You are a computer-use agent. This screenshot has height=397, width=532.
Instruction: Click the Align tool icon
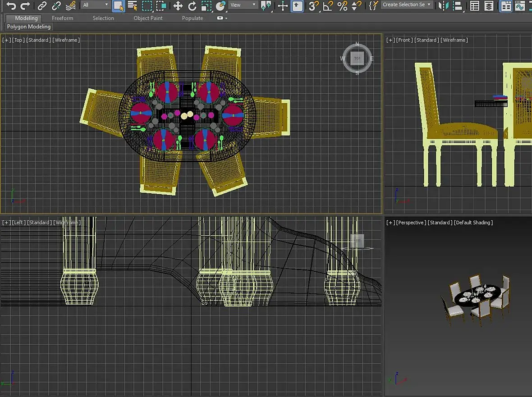[x=457, y=5]
